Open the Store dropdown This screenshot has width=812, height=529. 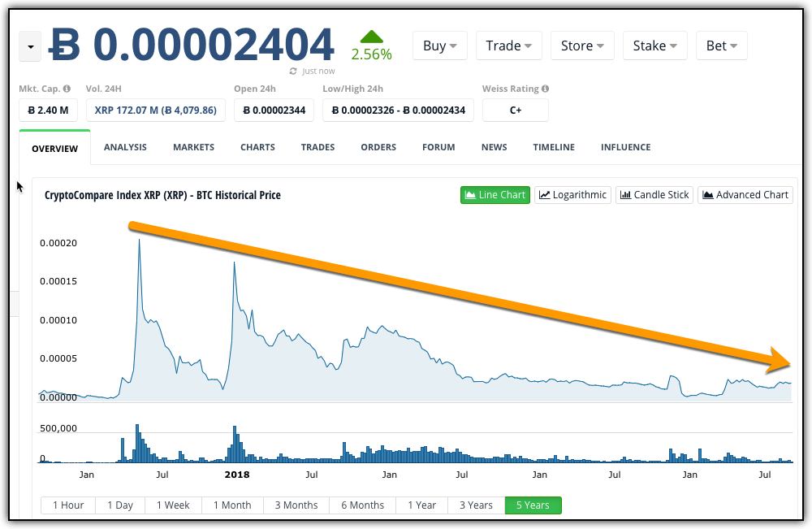coord(582,46)
